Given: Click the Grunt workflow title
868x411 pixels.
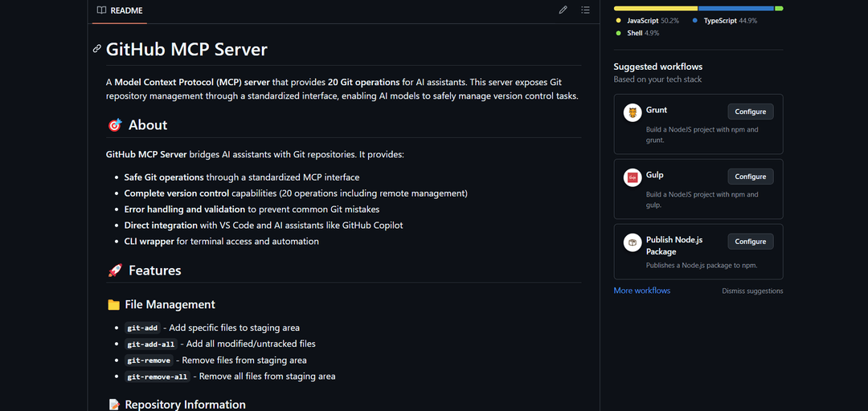Looking at the screenshot, I should pyautogui.click(x=657, y=110).
